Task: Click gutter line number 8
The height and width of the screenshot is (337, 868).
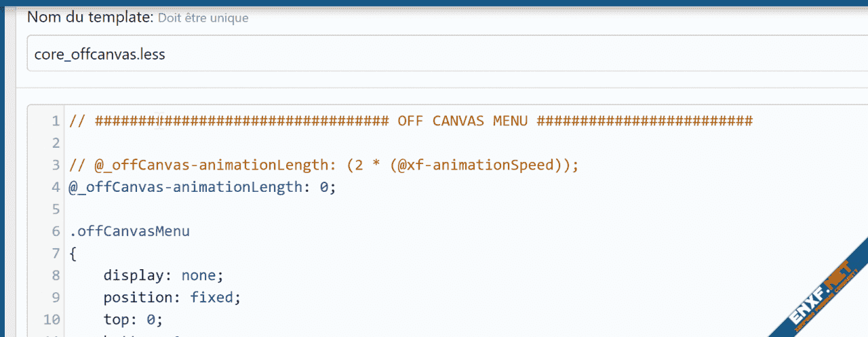Action: tap(56, 275)
